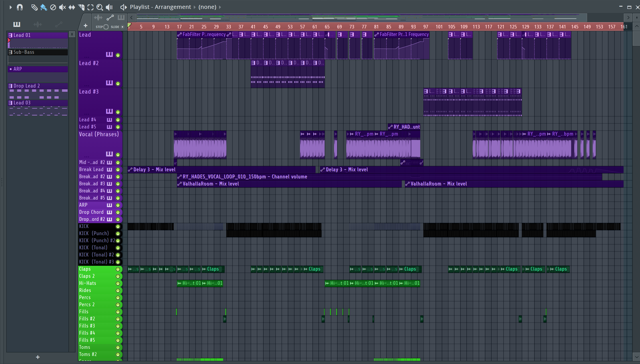This screenshot has width=640, height=364.
Task: Mute the KICK track
Action: [118, 226]
